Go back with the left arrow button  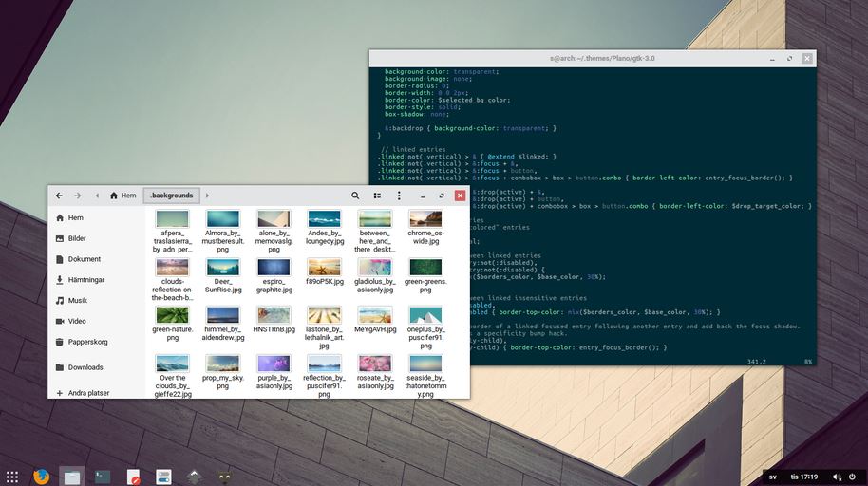click(x=59, y=196)
